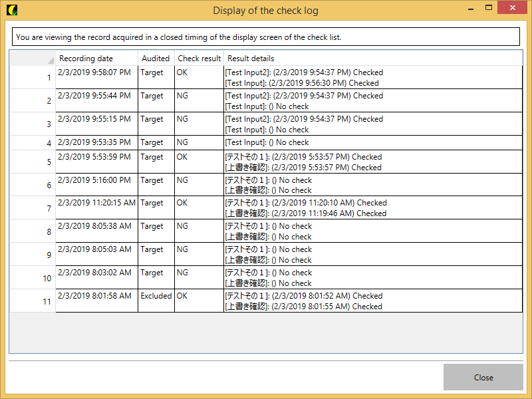The height and width of the screenshot is (399, 532).
Task: Click the 2/3/2019 9:58:07 PM date cell
Action: [94, 72]
